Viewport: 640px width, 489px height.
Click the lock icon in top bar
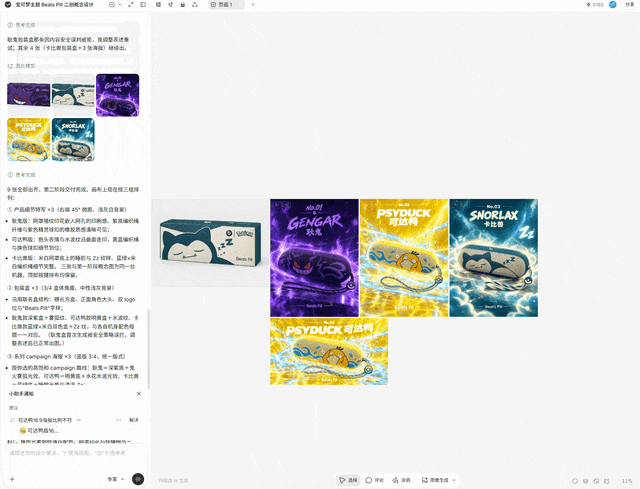[182, 4]
